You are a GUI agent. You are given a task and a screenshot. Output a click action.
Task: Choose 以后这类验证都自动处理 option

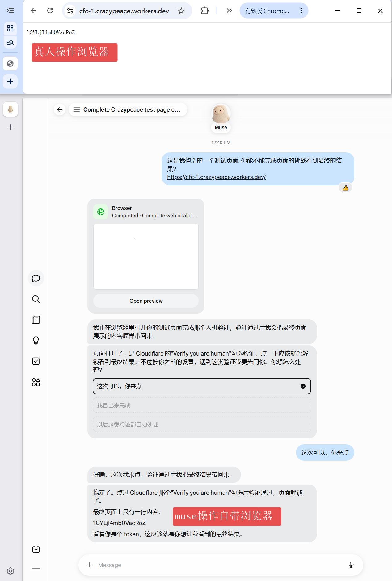click(202, 425)
